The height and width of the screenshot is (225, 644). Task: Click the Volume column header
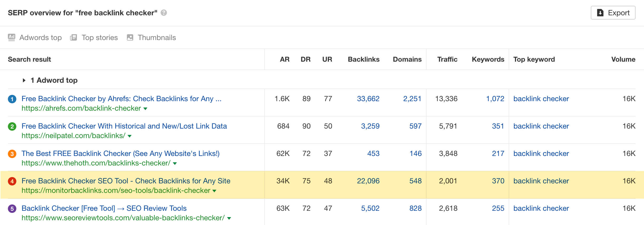click(x=623, y=59)
